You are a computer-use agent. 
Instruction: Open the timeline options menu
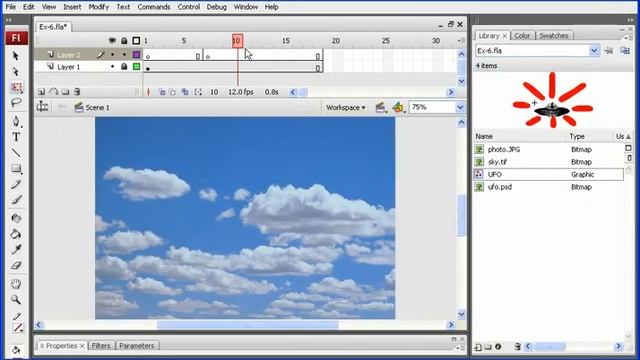point(461,40)
